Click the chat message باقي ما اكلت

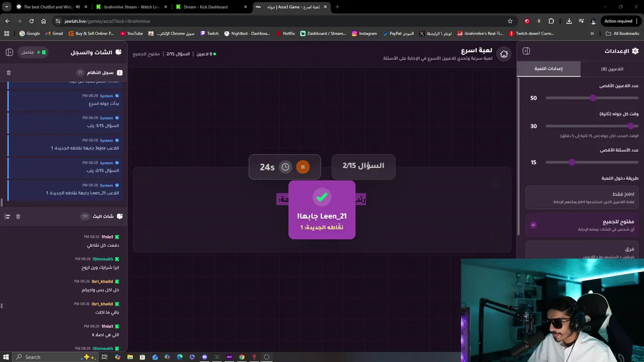click(107, 312)
